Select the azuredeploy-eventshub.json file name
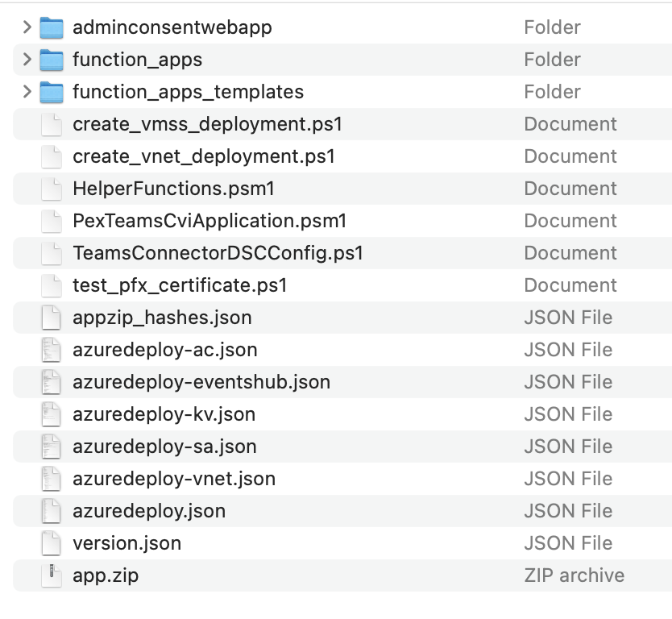 (x=201, y=382)
